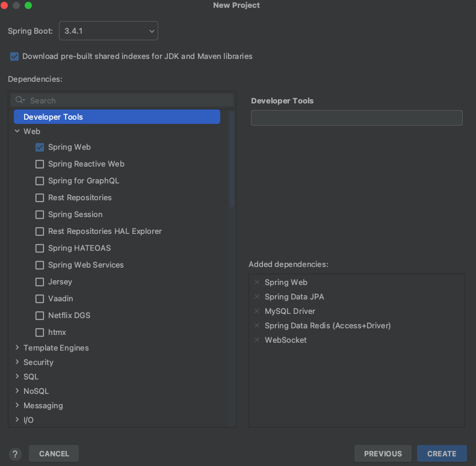Select WebSocket in added dependencies

pyautogui.click(x=286, y=340)
